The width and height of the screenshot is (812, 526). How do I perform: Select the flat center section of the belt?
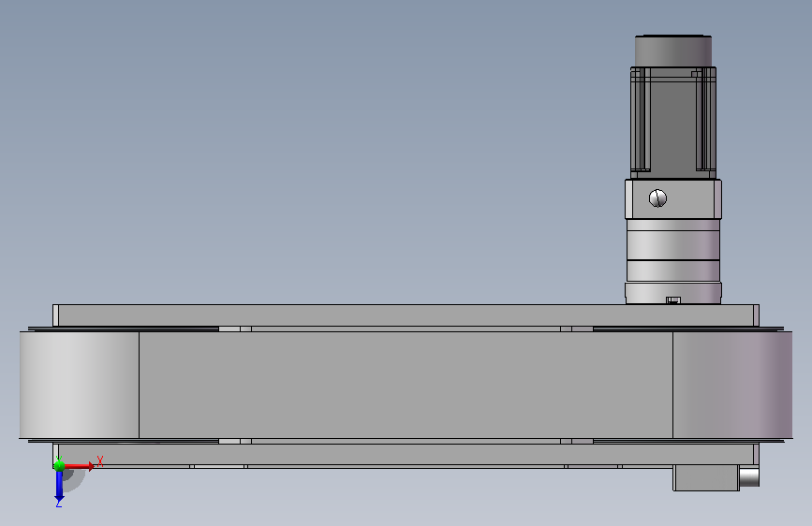[406, 385]
